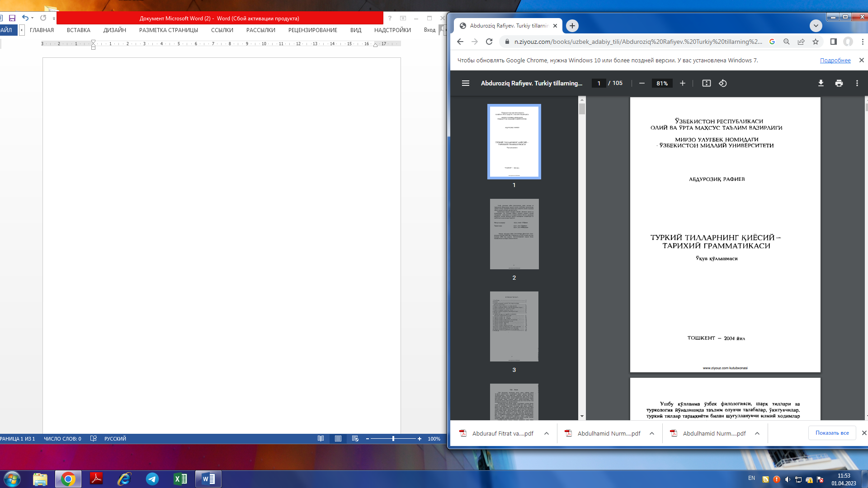Expand options for Abdurauf Fitrat download

(547, 433)
